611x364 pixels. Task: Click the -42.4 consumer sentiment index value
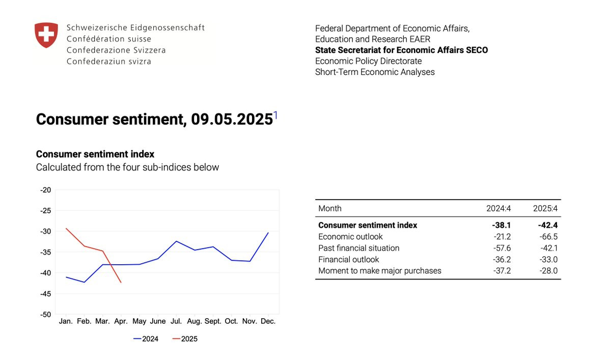(547, 225)
